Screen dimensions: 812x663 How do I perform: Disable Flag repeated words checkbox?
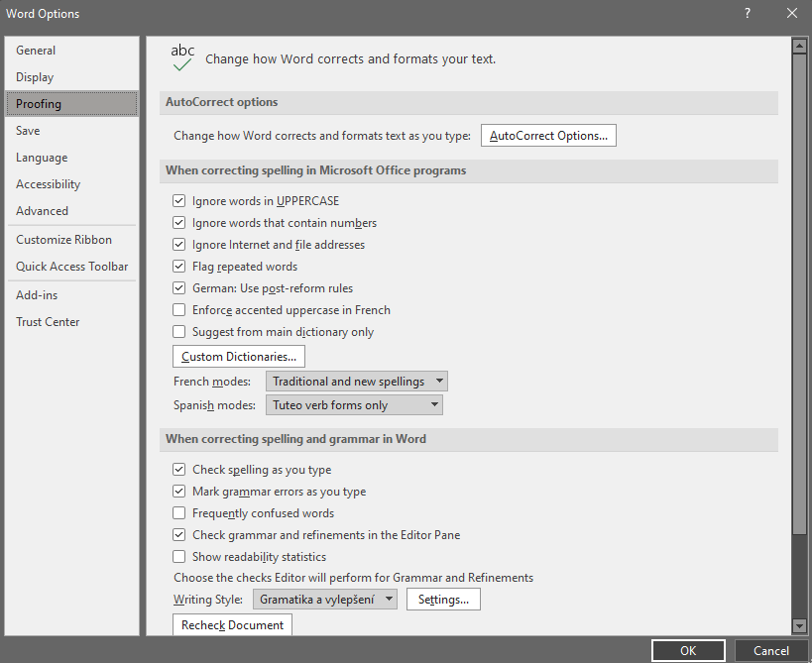click(x=179, y=267)
